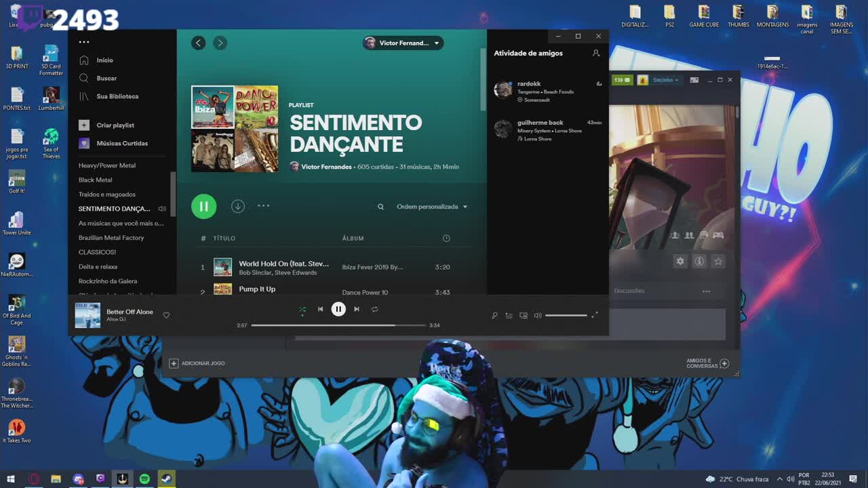
Task: Open guilherme back friend activity entry
Action: (548, 130)
